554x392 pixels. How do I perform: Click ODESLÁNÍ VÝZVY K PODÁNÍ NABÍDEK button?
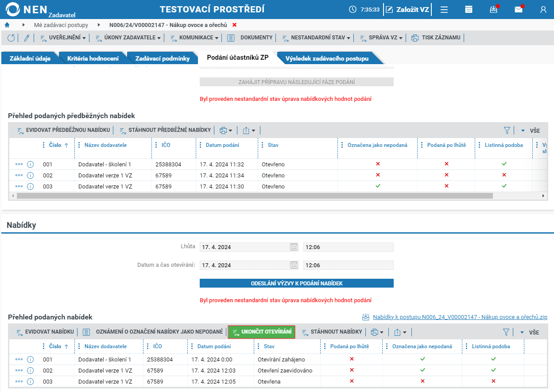297,283
